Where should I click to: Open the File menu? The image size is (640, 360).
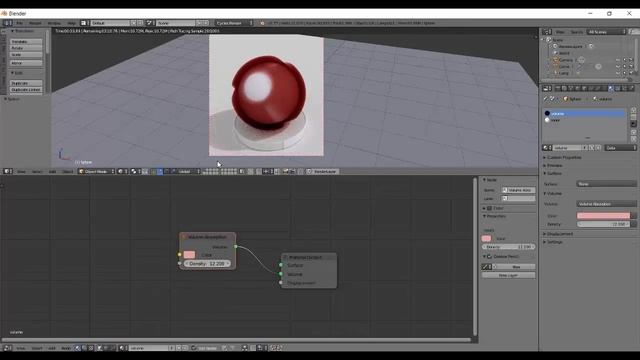point(19,23)
